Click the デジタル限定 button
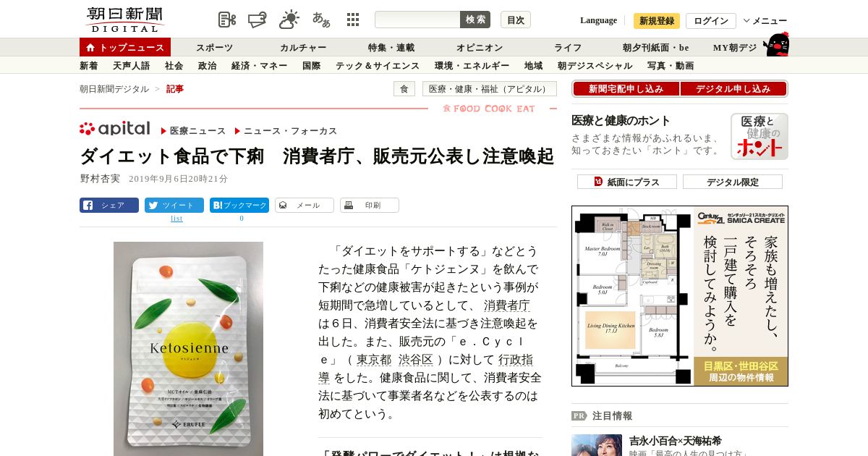 733,182
